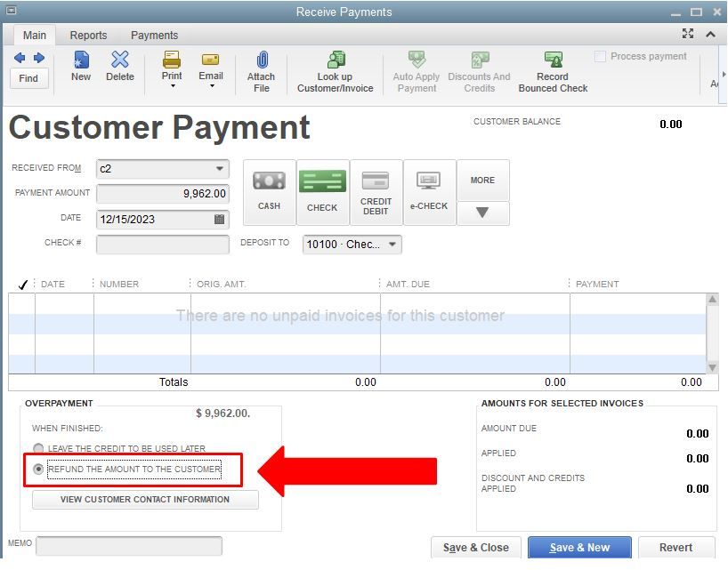Viewport: 728px width, 570px height.
Task: Print the payment receipt
Action: 172,66
